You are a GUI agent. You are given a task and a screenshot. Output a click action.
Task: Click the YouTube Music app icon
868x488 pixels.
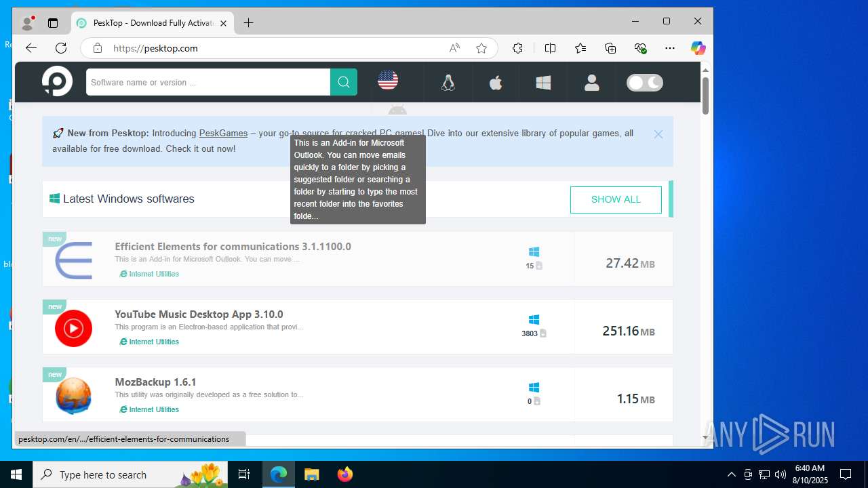[x=73, y=328]
